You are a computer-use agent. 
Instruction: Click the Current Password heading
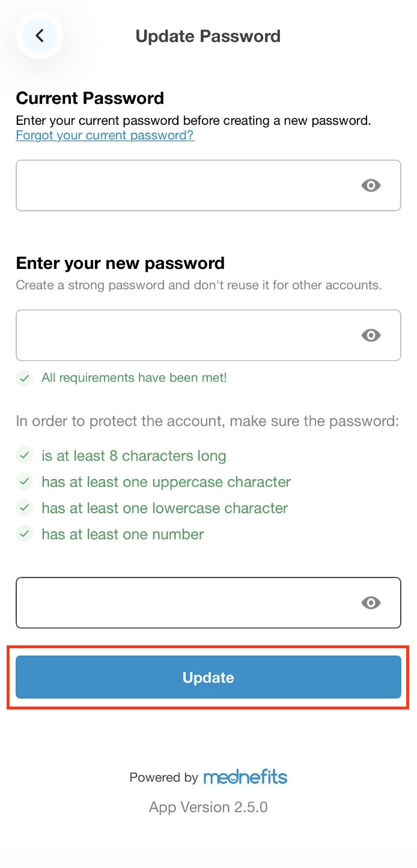click(90, 98)
